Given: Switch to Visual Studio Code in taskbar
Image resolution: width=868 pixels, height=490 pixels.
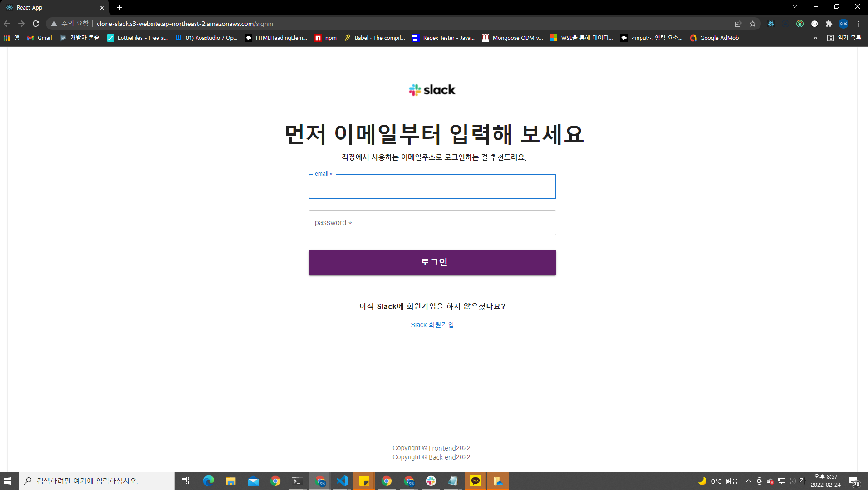Looking at the screenshot, I should [342, 481].
